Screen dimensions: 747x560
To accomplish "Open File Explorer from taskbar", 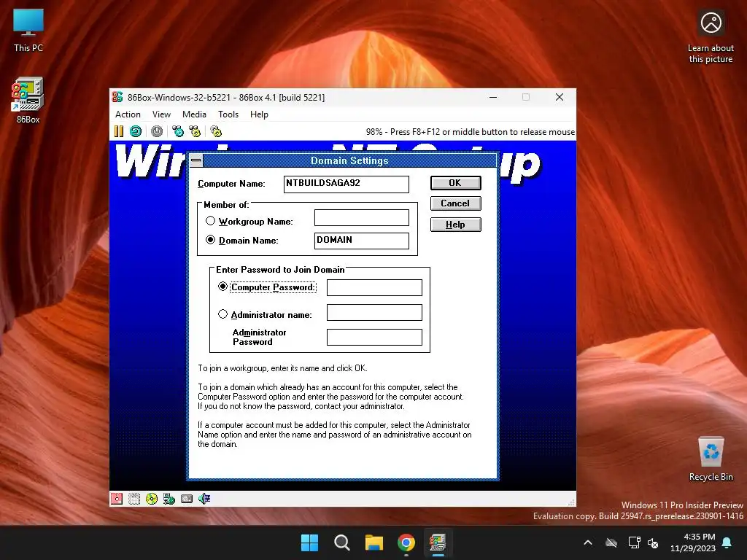I will [374, 542].
